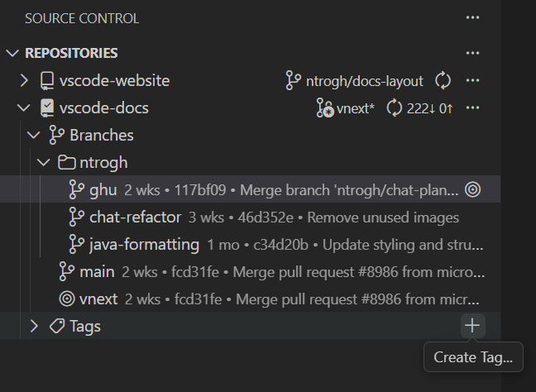Open vscode-website more actions ellipsis

472,81
